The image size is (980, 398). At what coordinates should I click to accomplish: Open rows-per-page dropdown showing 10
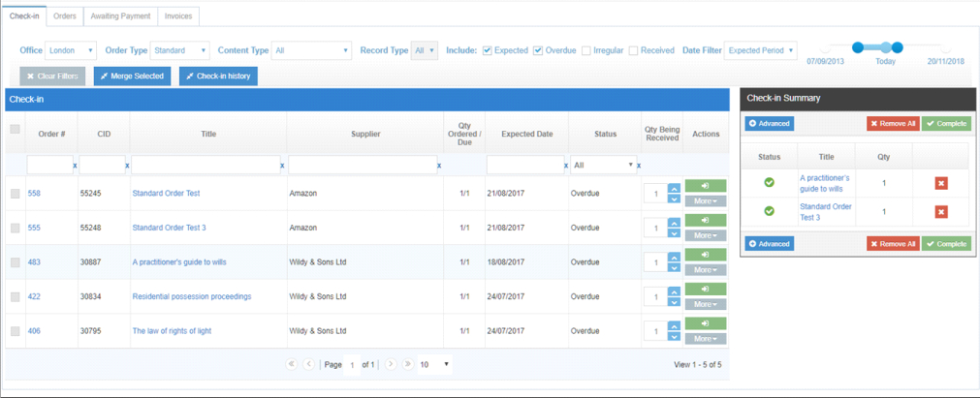pyautogui.click(x=435, y=364)
